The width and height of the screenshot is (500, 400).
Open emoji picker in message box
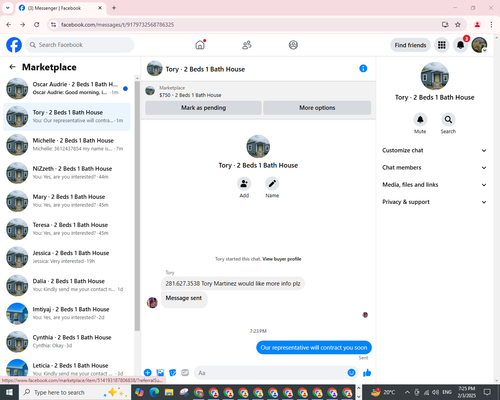(351, 373)
